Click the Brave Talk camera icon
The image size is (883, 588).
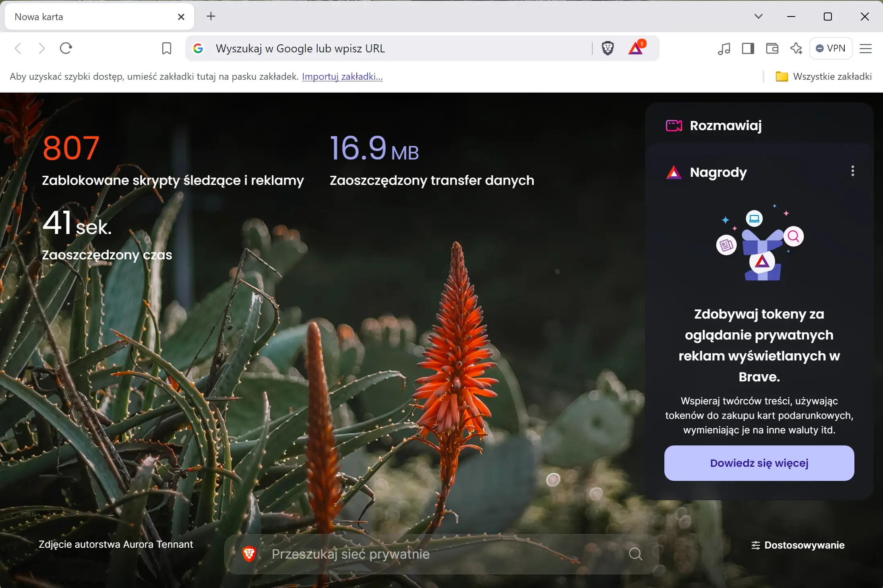pyautogui.click(x=674, y=126)
